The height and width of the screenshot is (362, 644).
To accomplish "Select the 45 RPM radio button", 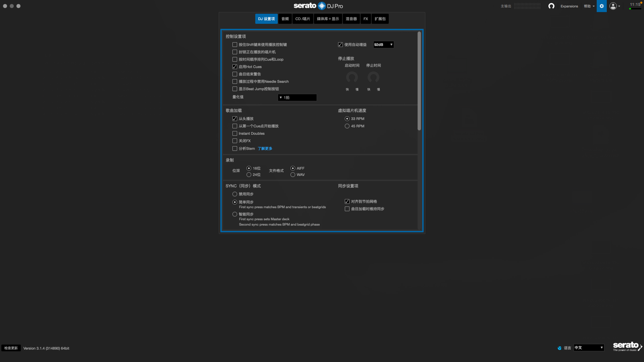I will point(347,126).
